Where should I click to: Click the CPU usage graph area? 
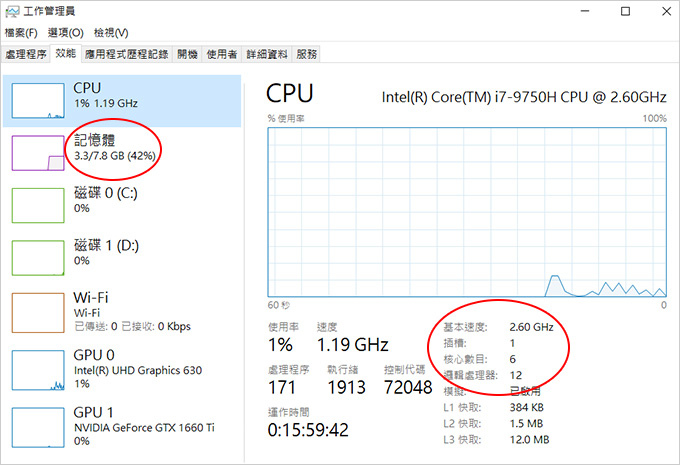467,210
